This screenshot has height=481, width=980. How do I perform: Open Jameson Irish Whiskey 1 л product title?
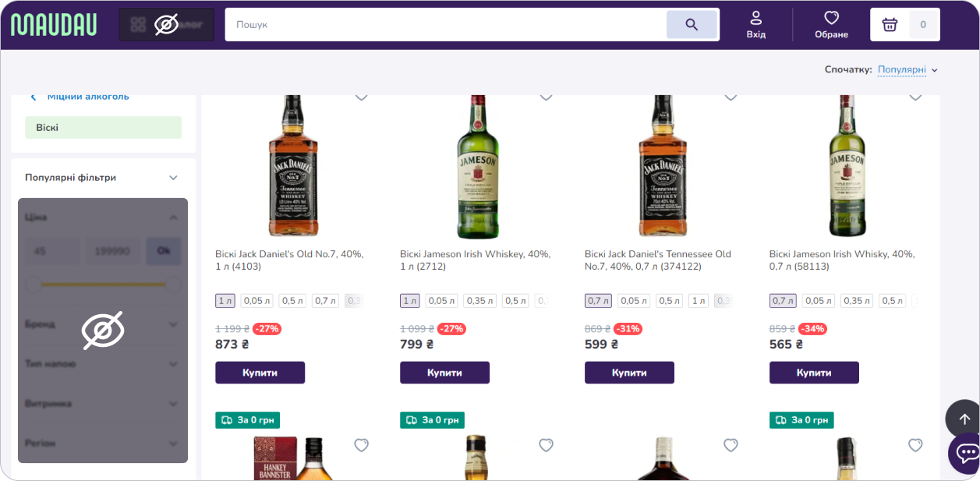(475, 260)
